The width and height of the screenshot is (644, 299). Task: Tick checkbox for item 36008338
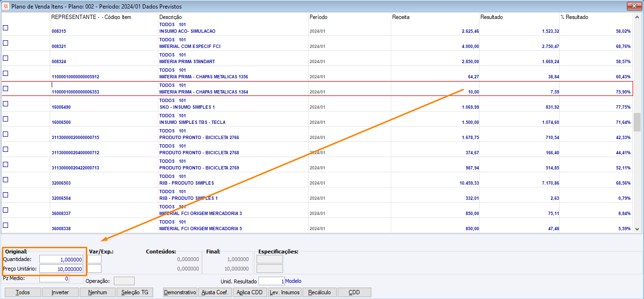coord(6,225)
